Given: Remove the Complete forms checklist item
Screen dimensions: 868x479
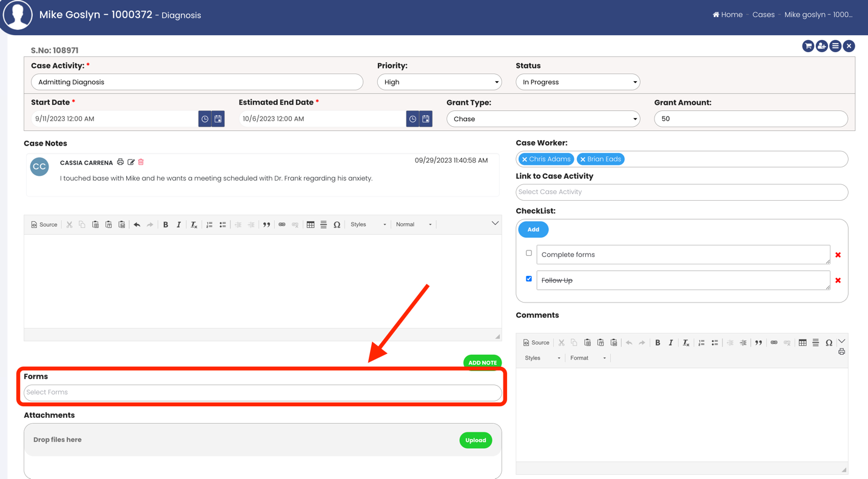Looking at the screenshot, I should pos(838,255).
